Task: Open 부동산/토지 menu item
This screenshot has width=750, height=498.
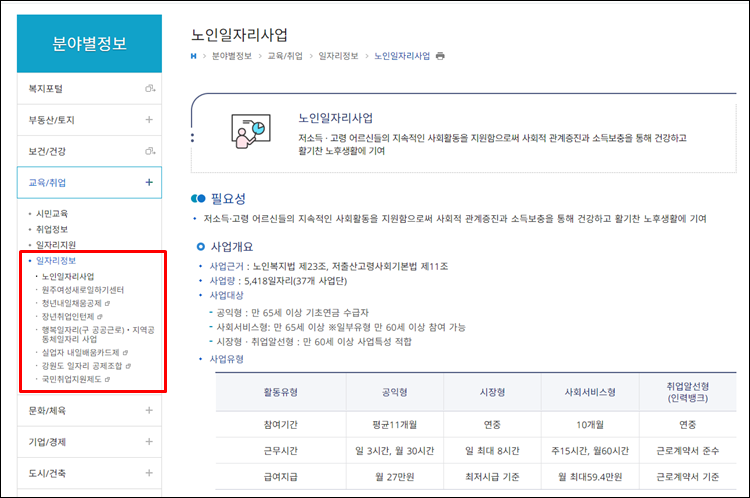Action: 89,120
